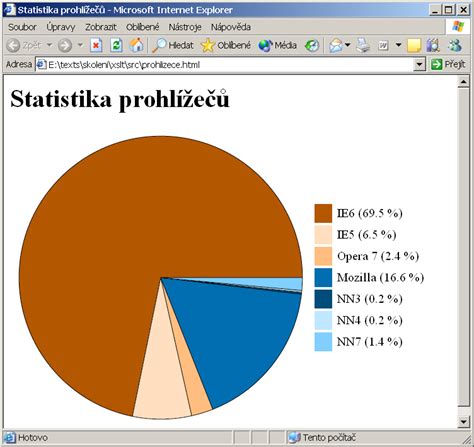
Task: Click the legend text 'Opera 7 (2.4 %)'
Action: (378, 256)
